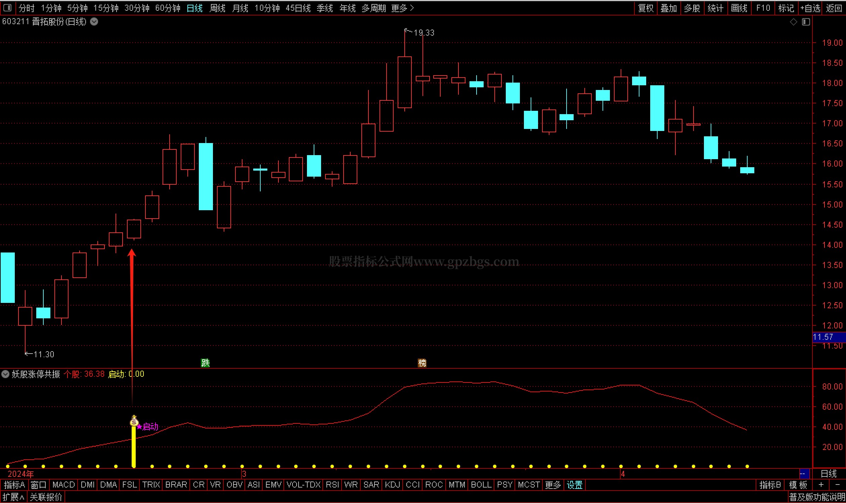The image size is (846, 504).
Task: Click the minus zoom-out button
Action: [837, 485]
